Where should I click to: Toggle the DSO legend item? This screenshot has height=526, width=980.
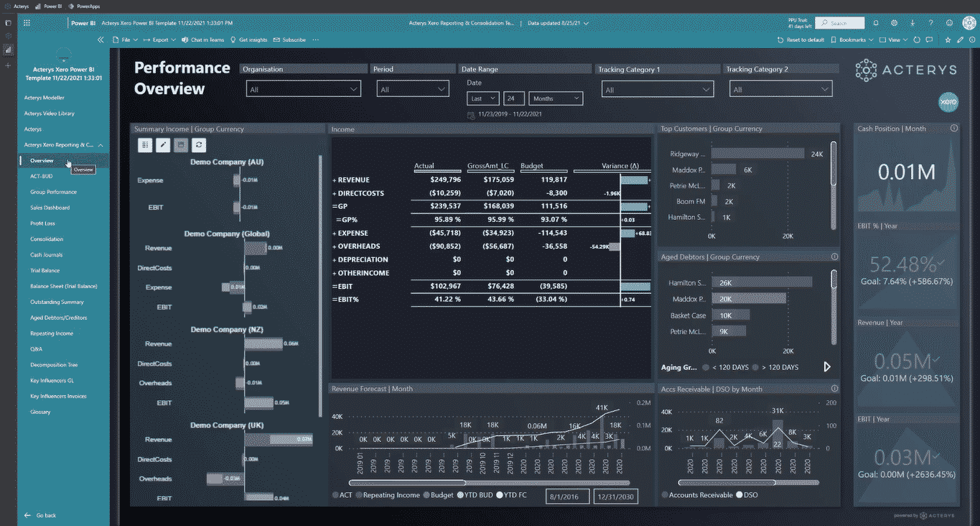tap(747, 495)
